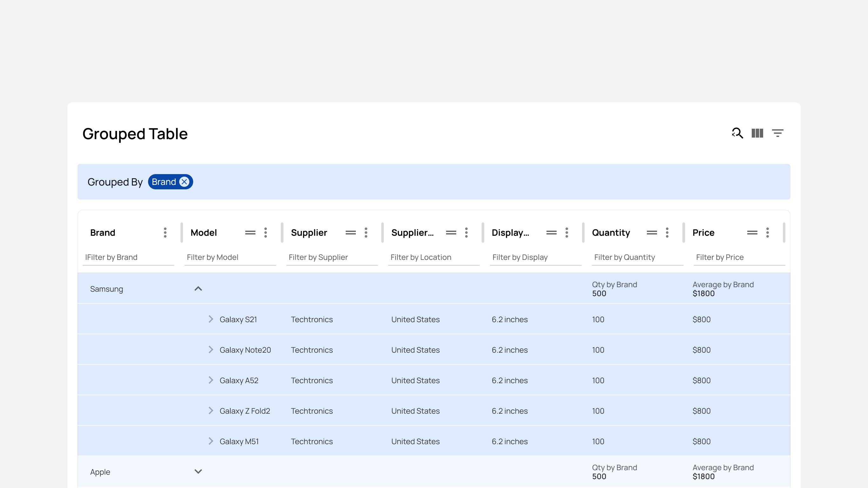Click the Filter by Quantity field

[638, 257]
